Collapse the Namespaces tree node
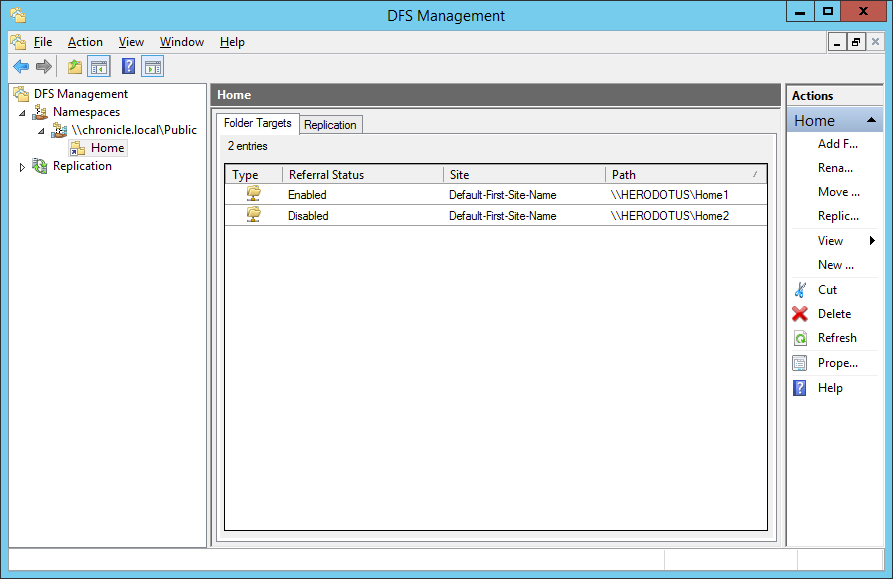Image resolution: width=893 pixels, height=580 pixels. [22, 113]
